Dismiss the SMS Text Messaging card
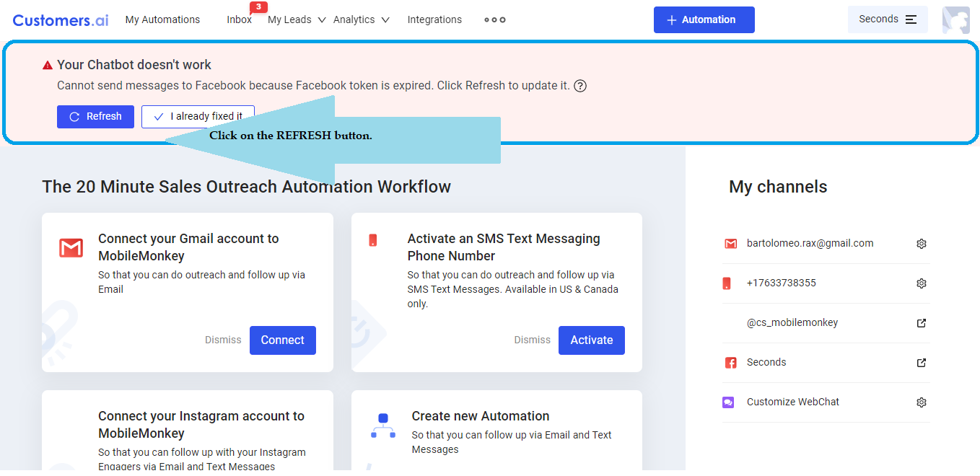This screenshot has width=980, height=476. point(532,340)
